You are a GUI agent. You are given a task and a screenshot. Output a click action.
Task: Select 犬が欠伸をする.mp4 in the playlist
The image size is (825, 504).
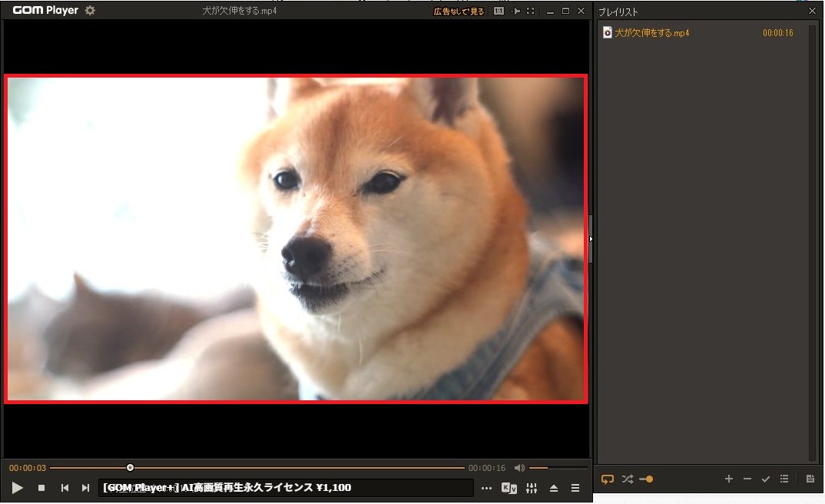(x=651, y=33)
